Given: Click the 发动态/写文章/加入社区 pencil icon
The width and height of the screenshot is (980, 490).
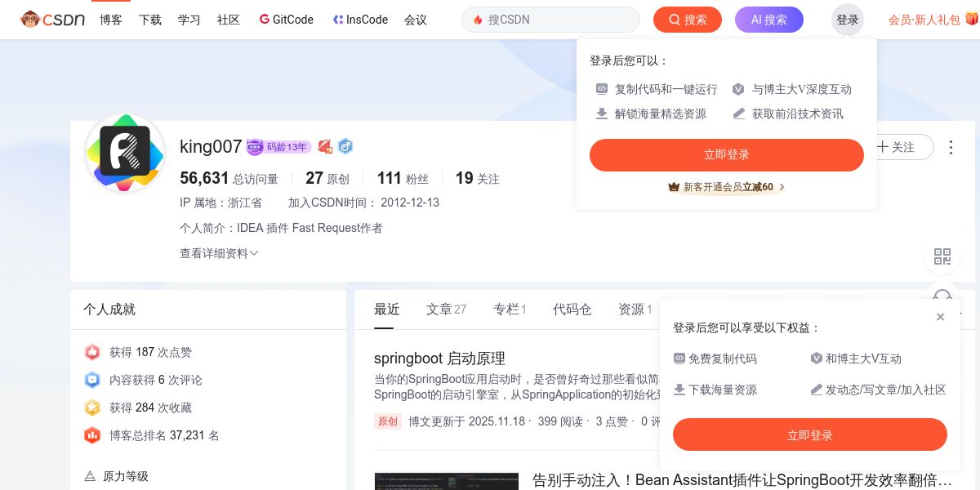Looking at the screenshot, I should point(816,390).
